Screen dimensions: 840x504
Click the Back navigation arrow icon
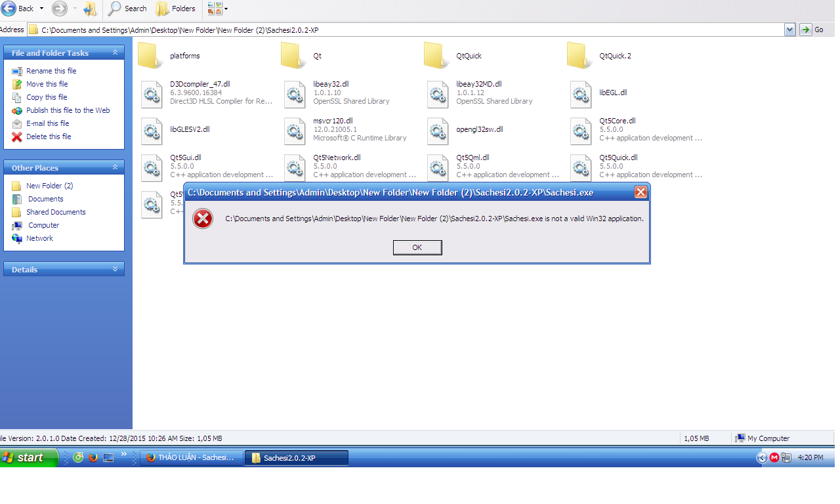(9, 9)
